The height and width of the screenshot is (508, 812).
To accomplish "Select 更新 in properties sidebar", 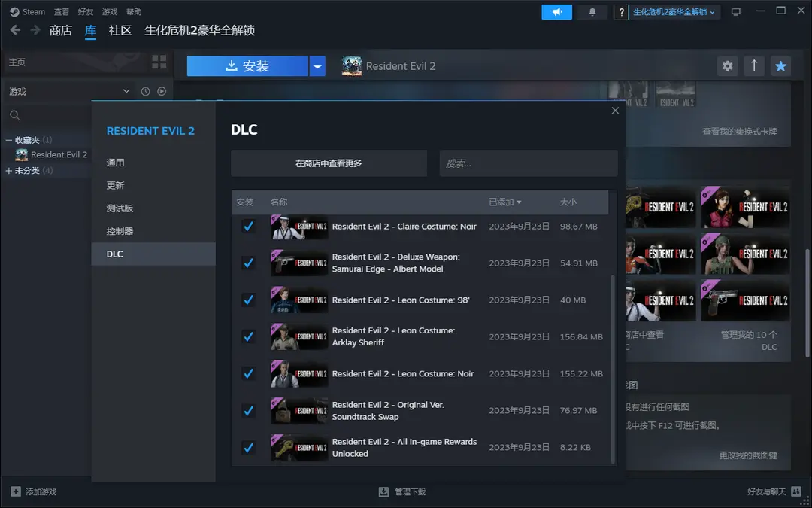I will coord(153,186).
